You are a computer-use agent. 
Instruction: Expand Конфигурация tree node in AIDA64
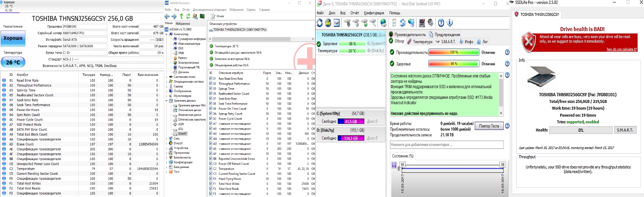tap(166, 162)
